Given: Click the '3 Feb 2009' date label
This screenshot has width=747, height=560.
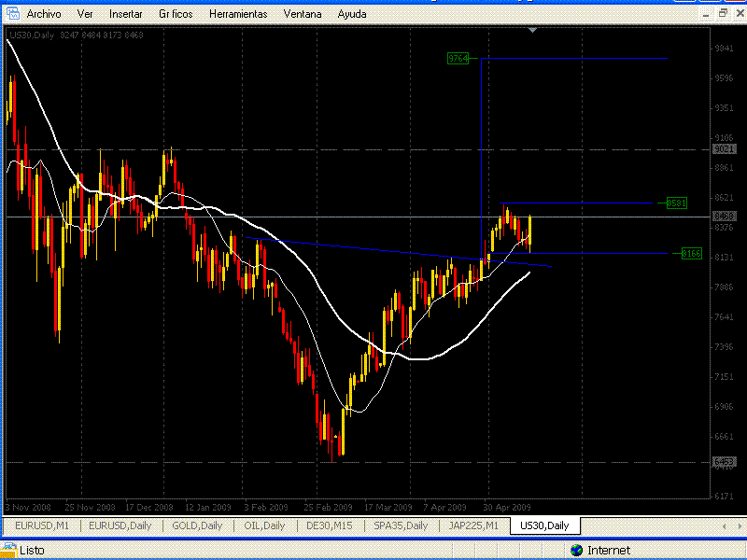Looking at the screenshot, I should (x=266, y=507).
